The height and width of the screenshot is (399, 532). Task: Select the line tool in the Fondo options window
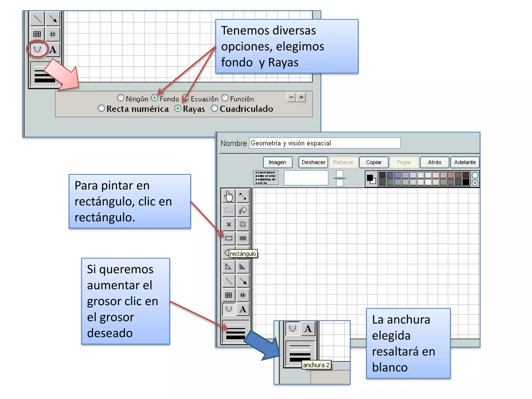point(37,19)
